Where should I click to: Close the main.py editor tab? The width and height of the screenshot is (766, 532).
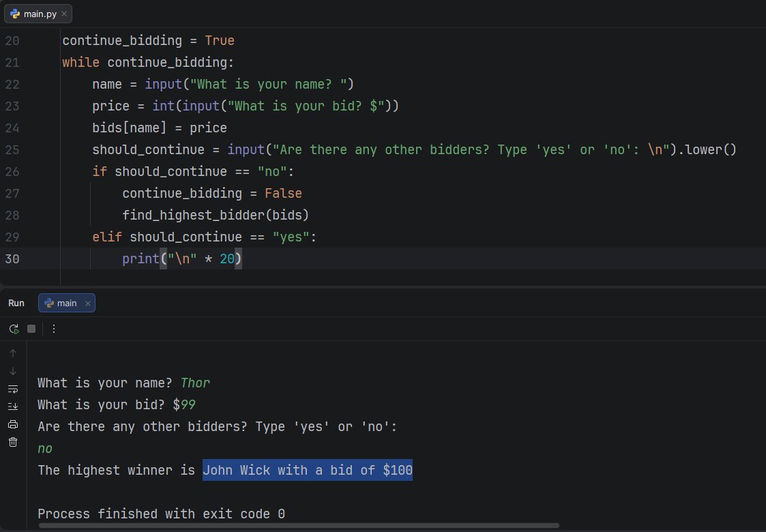(x=64, y=14)
